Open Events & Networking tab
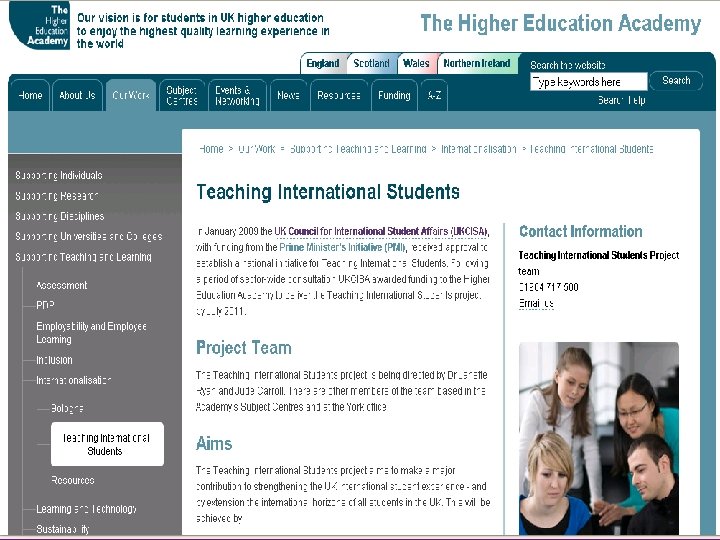 [x=237, y=96]
